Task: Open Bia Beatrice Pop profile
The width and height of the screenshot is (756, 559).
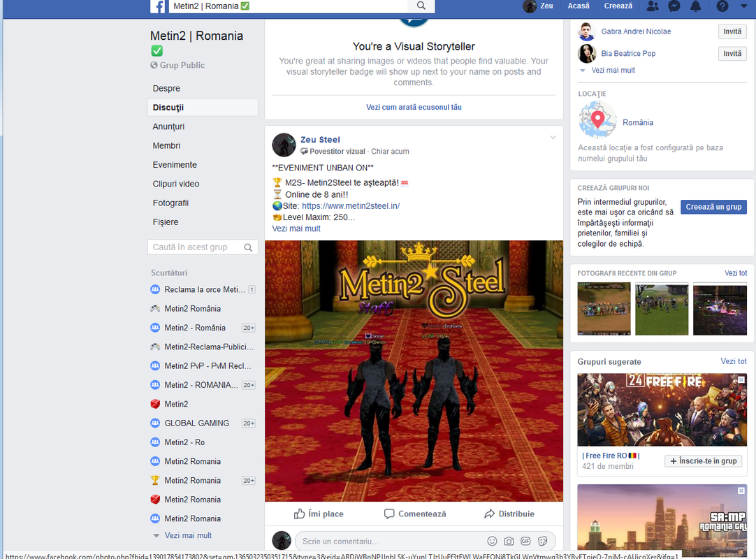Action: 628,54
